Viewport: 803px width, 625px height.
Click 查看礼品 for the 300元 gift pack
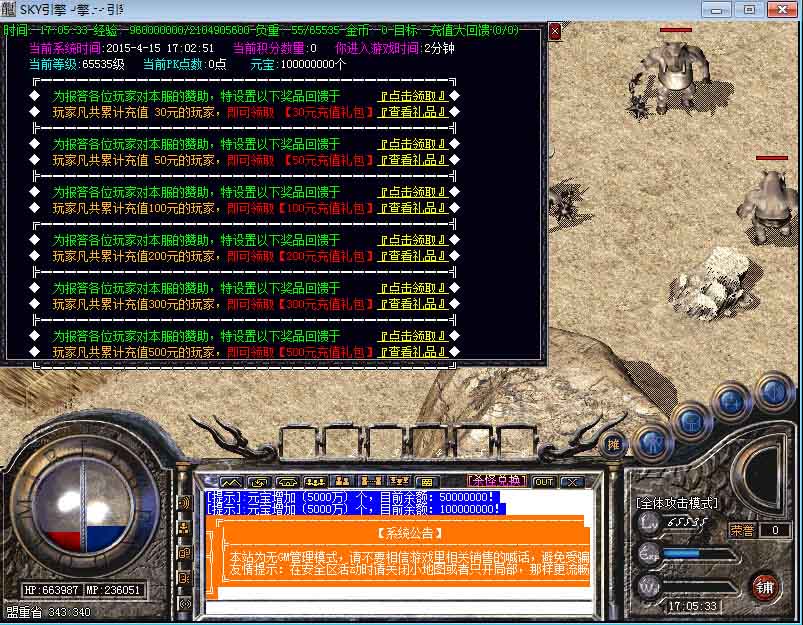click(x=413, y=304)
